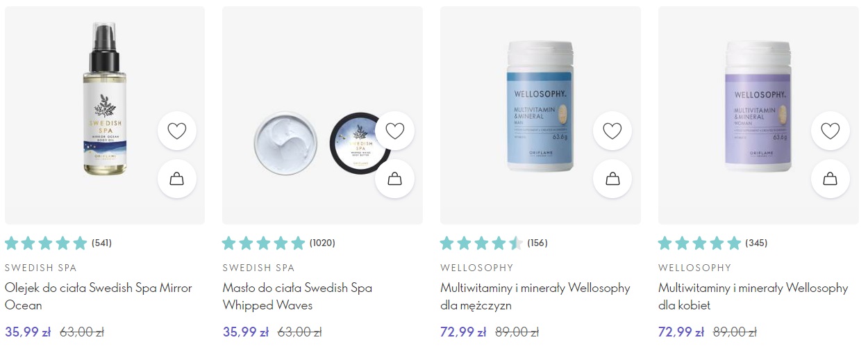Add Mirror Ocean body oil to shopping bag
Viewport: 868px width, 349px height.
tap(177, 179)
